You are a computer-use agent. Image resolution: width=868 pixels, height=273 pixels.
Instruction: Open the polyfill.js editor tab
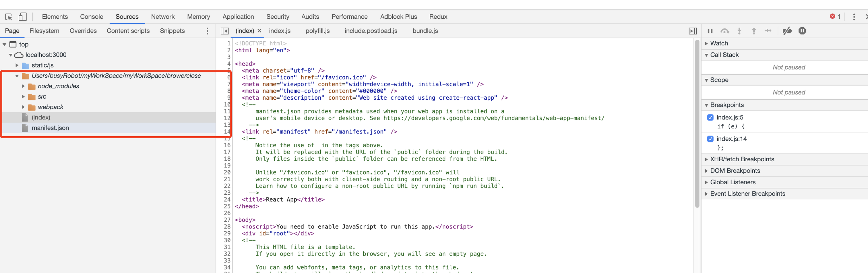[x=317, y=31]
